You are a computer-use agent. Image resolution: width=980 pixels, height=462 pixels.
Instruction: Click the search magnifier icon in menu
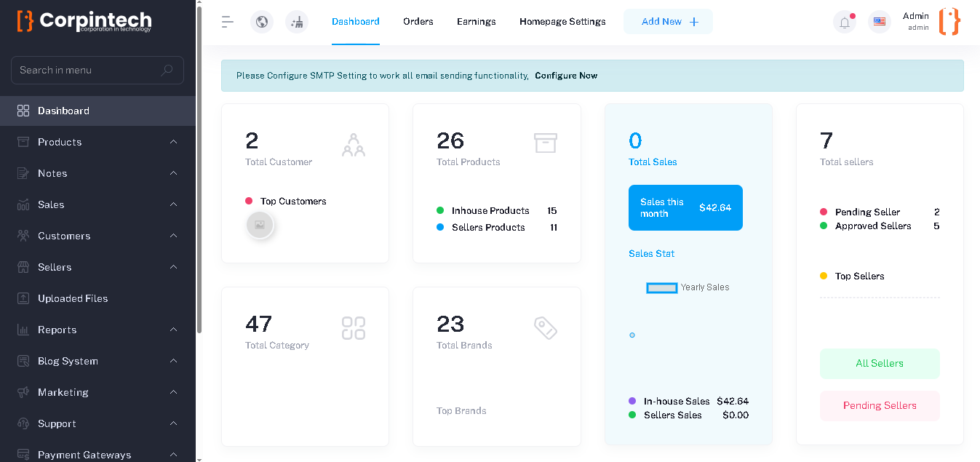tap(167, 71)
